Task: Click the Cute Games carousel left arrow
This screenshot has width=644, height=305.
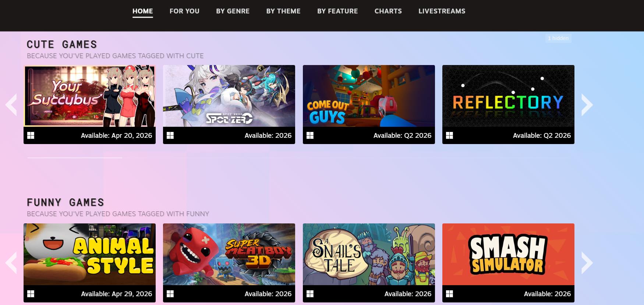Action: (x=11, y=105)
